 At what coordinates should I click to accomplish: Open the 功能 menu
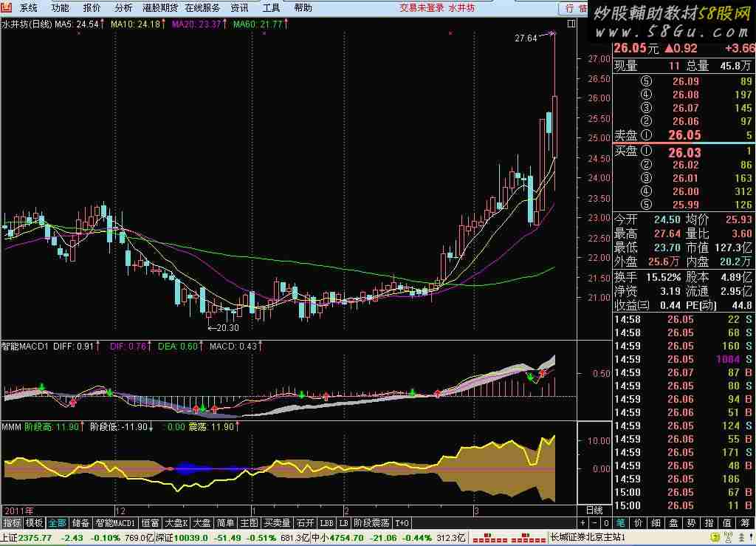click(60, 7)
